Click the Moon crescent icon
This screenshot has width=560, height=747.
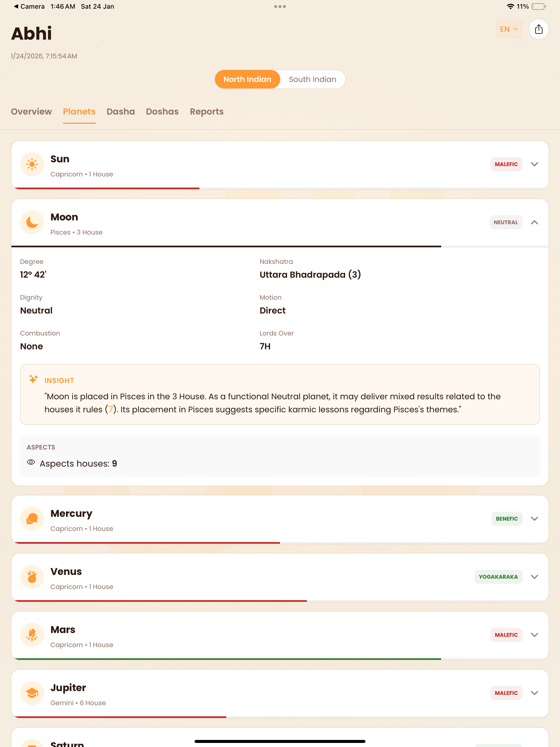click(x=32, y=223)
